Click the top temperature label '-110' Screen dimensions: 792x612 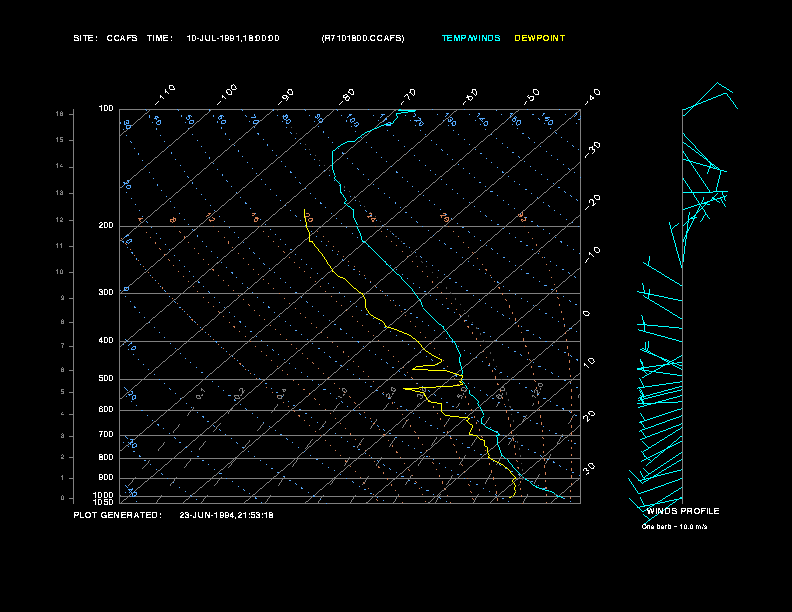click(x=165, y=95)
